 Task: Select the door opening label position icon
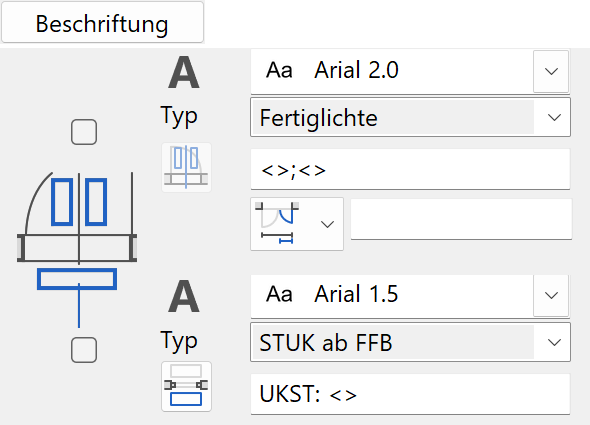(x=186, y=168)
